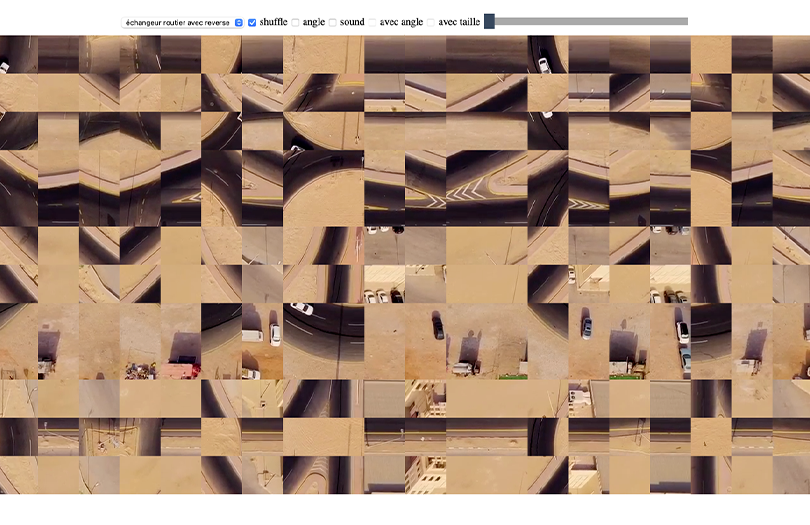The height and width of the screenshot is (525, 810).
Task: Tick the "avec taille" checkbox
Action: (x=431, y=22)
